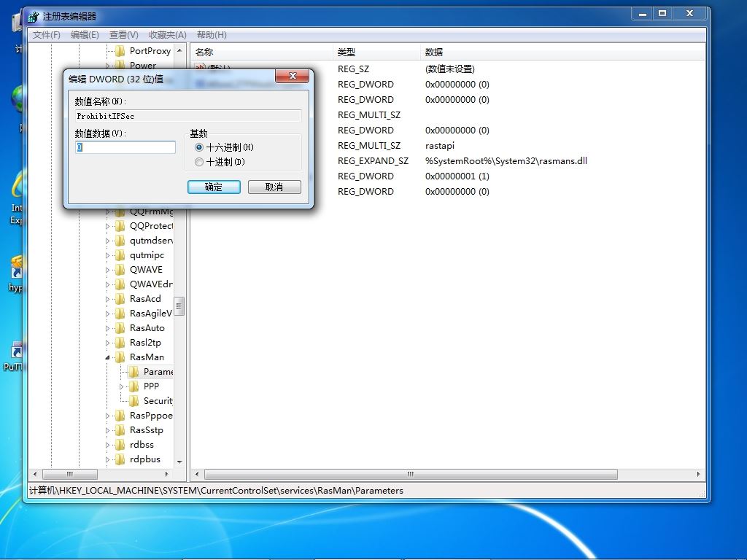The width and height of the screenshot is (747, 560).
Task: Select the qutmdserv folder icon
Action: tap(120, 241)
